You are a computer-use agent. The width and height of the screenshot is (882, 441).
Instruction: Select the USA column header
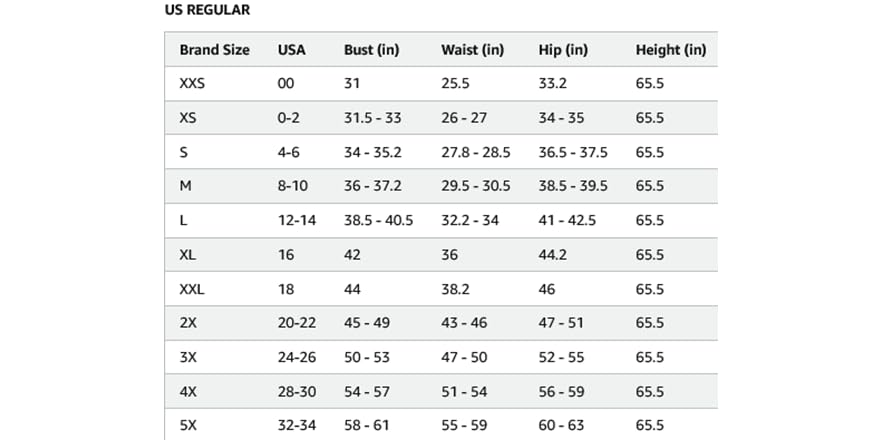[x=291, y=50]
